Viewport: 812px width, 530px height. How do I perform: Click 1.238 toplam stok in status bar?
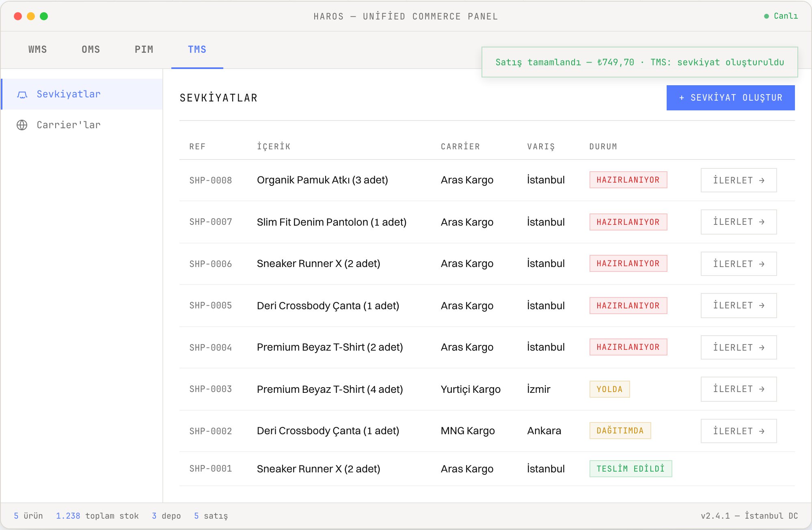[x=97, y=516]
